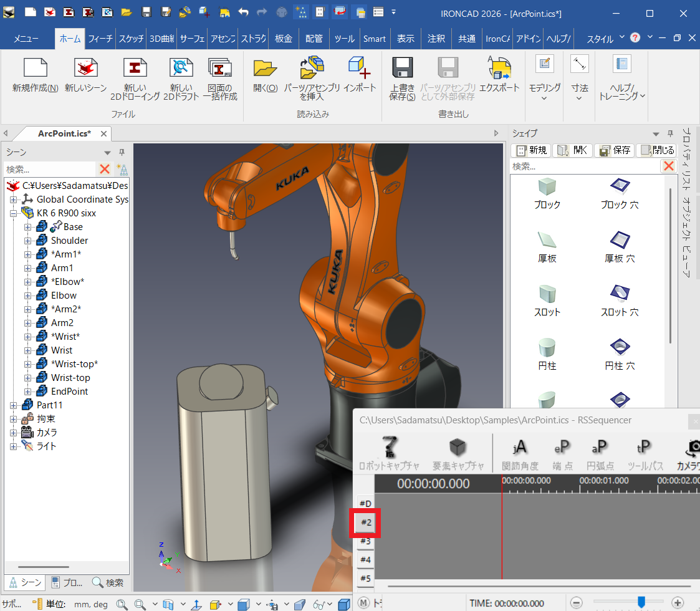Select track #D in the sequencer

(366, 503)
